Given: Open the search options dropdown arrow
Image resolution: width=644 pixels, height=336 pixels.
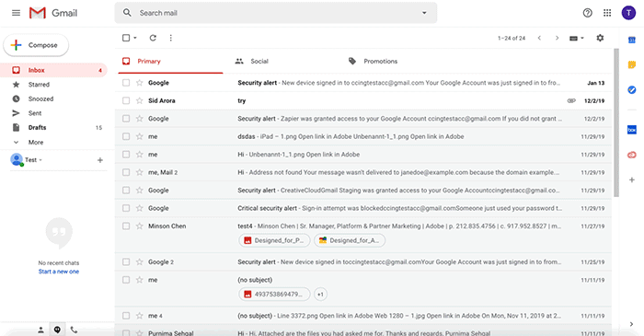Looking at the screenshot, I should click(424, 13).
